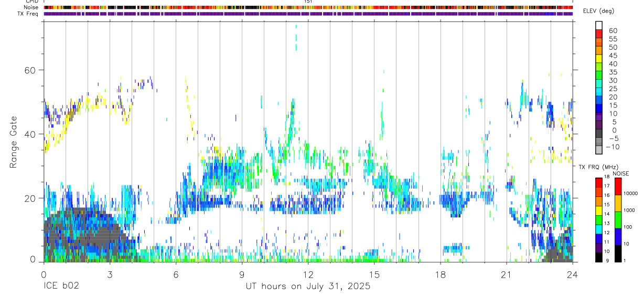Select the red swatch of the NOISE color bar
644x297 pixels.
pyautogui.click(x=618, y=186)
